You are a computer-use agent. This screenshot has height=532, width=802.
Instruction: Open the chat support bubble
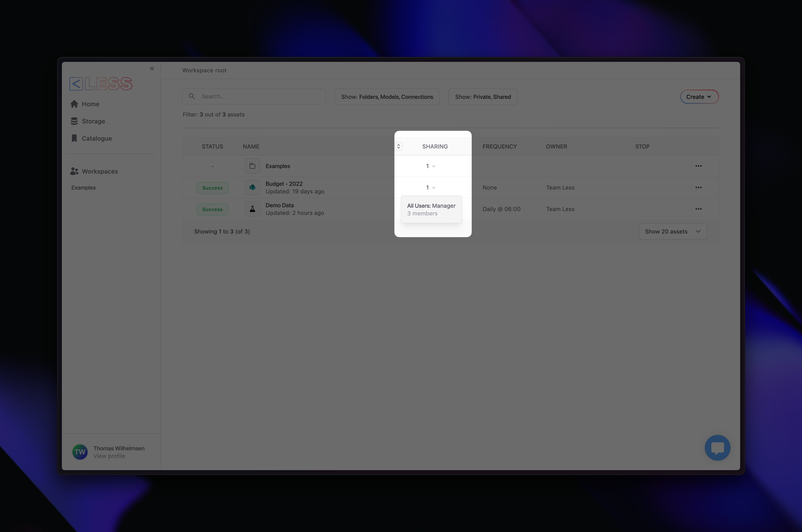tap(717, 447)
